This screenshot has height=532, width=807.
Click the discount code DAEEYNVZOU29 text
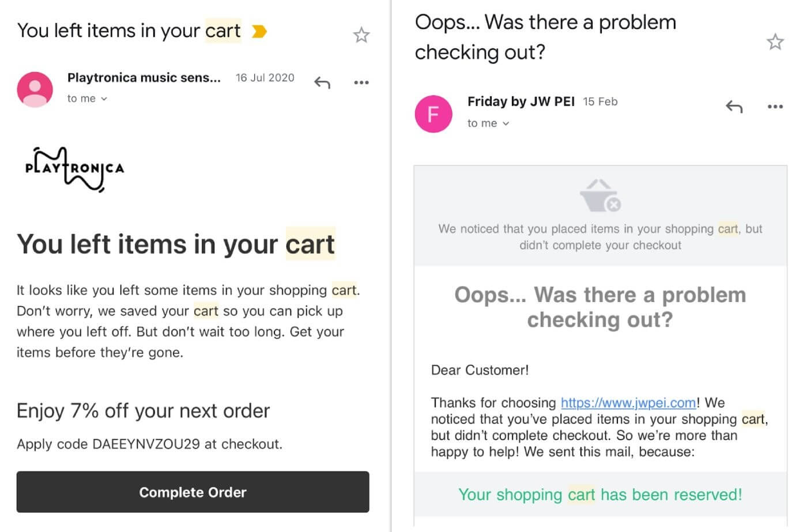click(x=146, y=444)
